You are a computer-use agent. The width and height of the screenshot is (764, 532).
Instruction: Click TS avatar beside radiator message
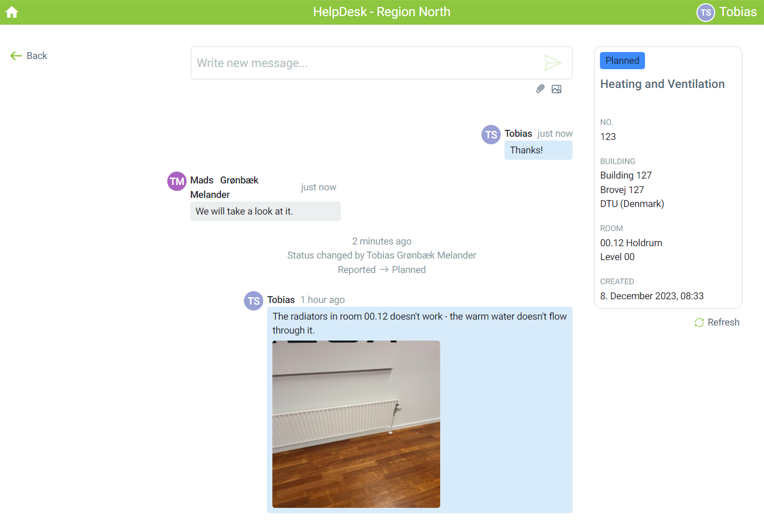254,301
